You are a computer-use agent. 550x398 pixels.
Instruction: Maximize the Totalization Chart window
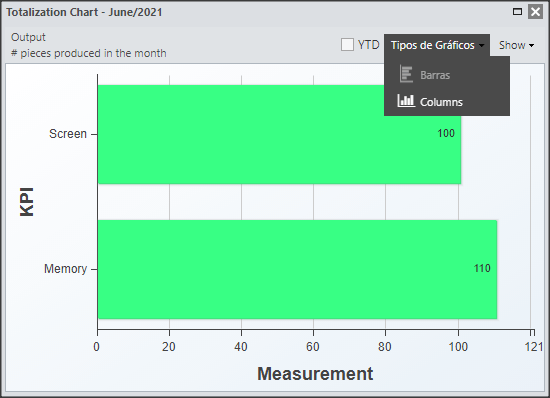click(517, 12)
